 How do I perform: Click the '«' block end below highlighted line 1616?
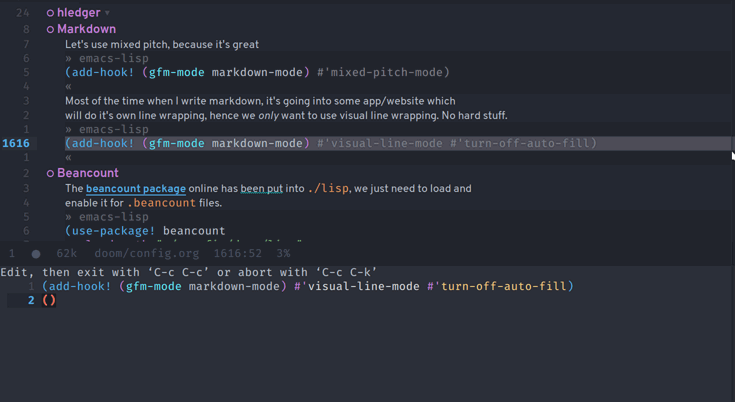pos(68,158)
